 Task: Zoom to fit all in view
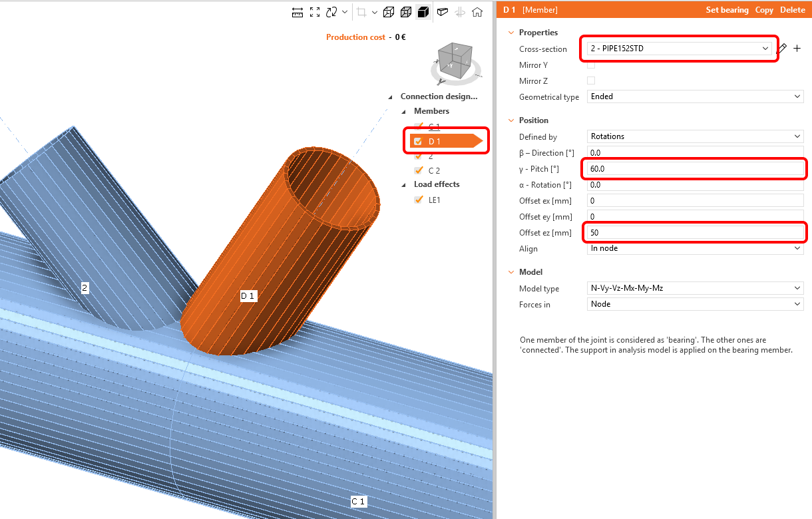(x=315, y=12)
